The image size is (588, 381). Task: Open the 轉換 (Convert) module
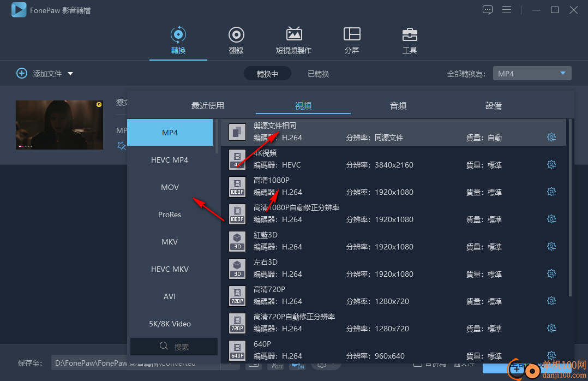178,40
